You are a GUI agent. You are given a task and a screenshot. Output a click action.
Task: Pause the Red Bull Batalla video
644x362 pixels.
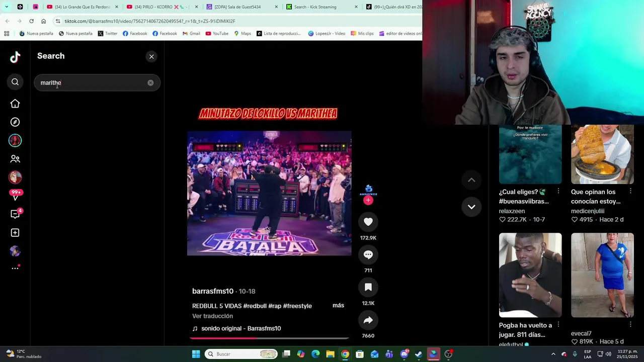pos(269,194)
